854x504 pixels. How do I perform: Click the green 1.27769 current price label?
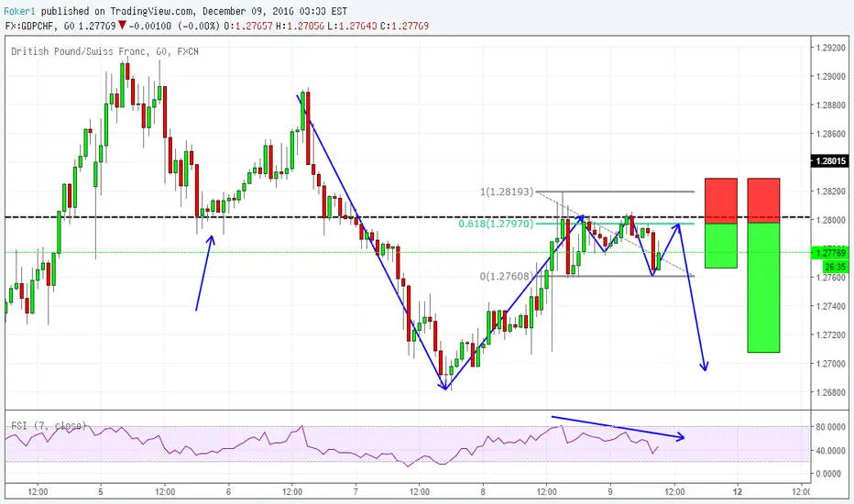[830, 253]
